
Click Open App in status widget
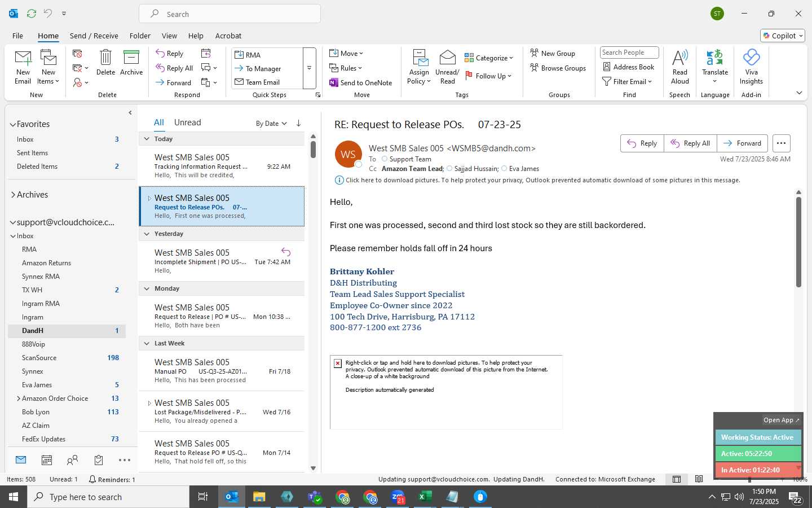(x=781, y=420)
